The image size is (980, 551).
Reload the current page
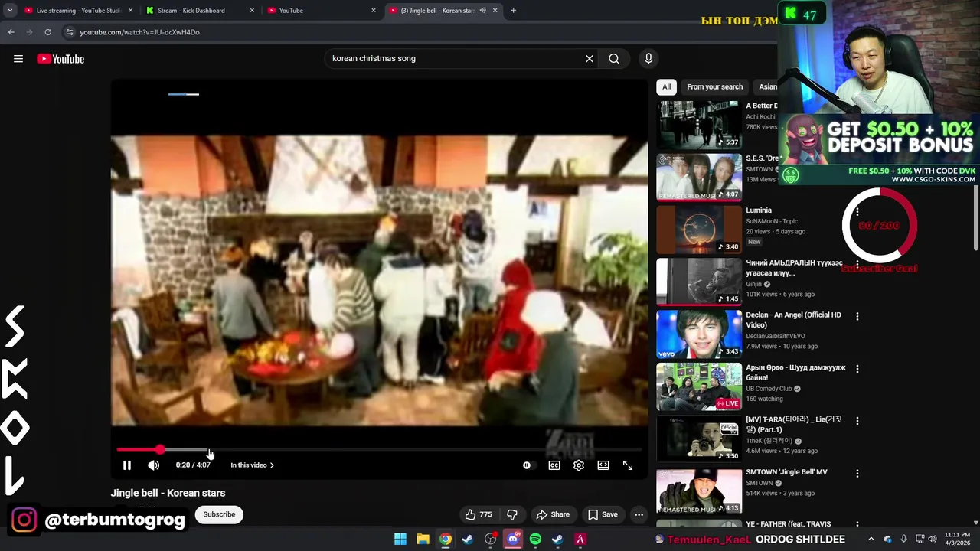tap(47, 32)
